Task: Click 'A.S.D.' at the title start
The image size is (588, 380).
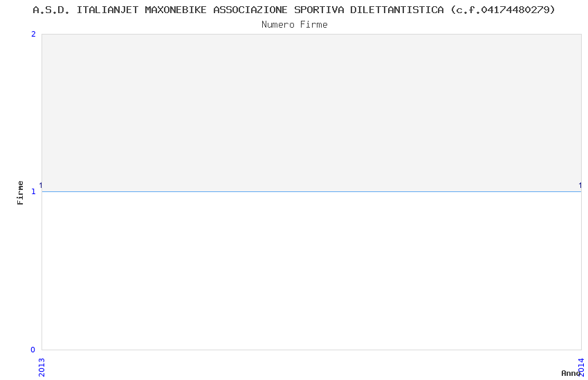Action: pyautogui.click(x=51, y=10)
